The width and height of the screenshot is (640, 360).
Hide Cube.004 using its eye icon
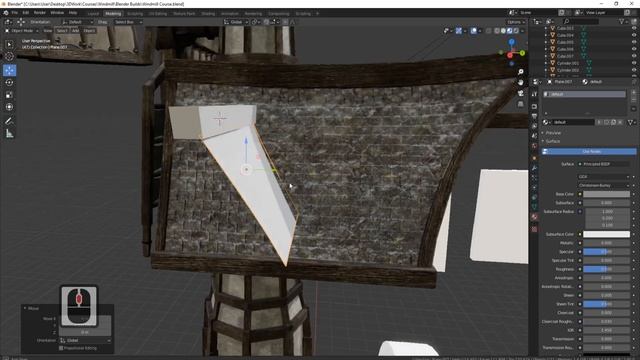634,35
